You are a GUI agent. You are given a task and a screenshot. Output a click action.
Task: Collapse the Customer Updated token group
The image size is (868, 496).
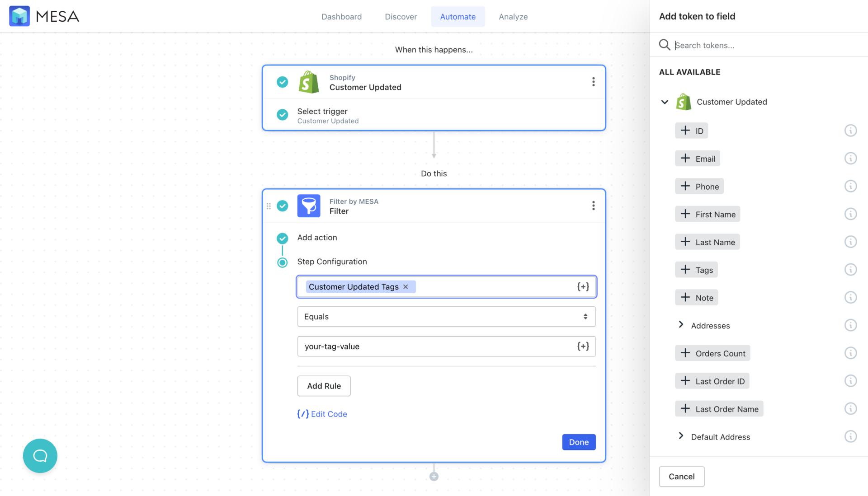(664, 102)
